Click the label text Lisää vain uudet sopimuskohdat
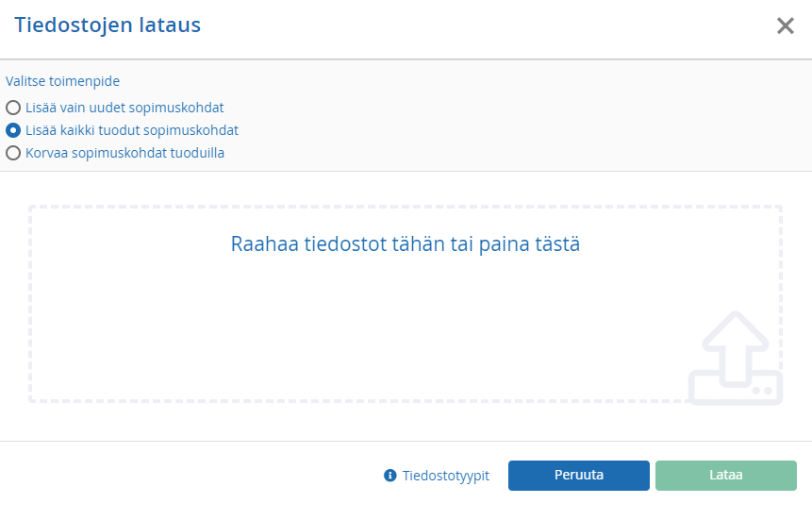 (x=124, y=108)
